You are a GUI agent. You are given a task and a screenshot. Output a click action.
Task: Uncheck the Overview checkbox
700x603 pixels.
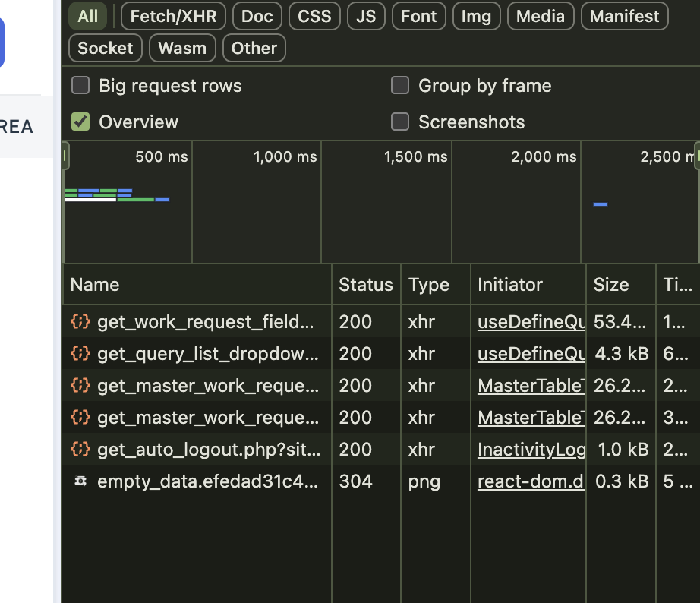80,122
